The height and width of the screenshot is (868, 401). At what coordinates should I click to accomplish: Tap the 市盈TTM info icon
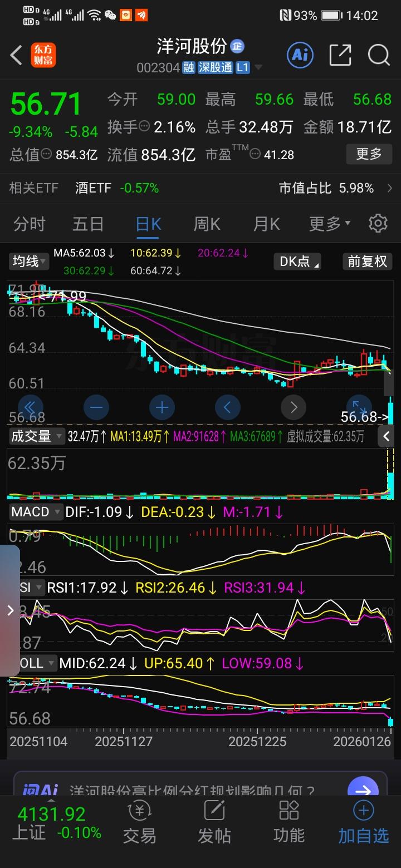point(255,155)
